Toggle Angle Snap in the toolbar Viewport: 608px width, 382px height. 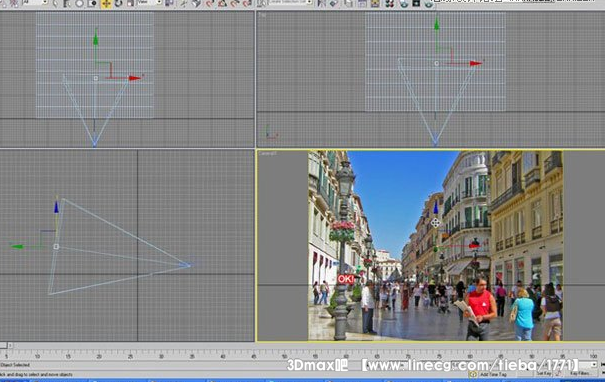pyautogui.click(x=222, y=4)
